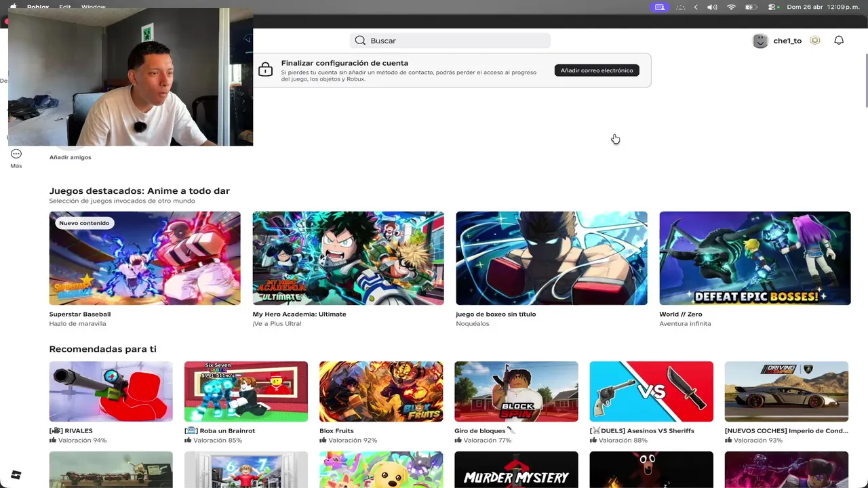Open Roba un Brainrot thumbnail
The width and height of the screenshot is (868, 488).
click(x=246, y=392)
